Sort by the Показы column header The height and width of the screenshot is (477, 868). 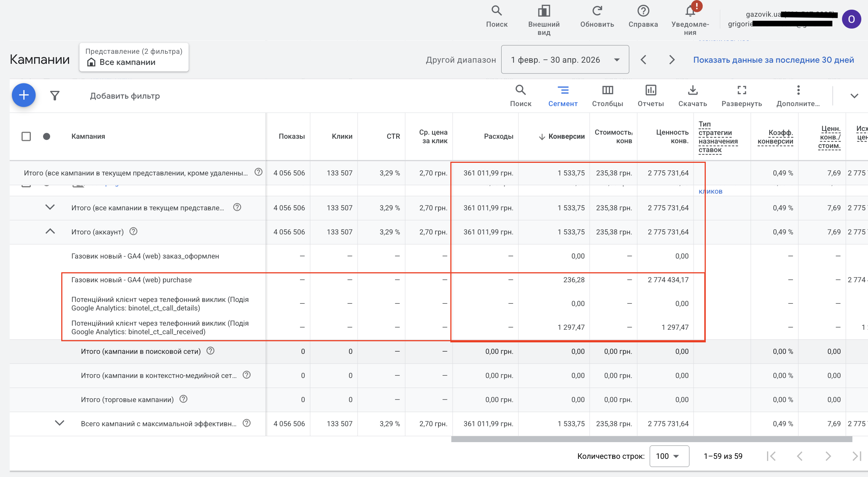click(x=291, y=136)
